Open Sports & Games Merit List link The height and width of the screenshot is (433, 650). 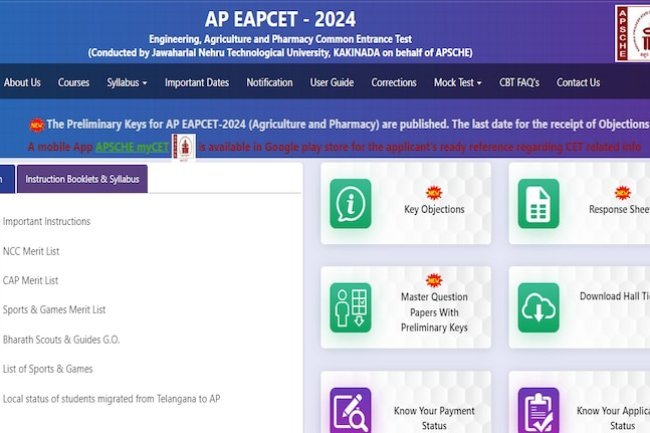tap(54, 310)
